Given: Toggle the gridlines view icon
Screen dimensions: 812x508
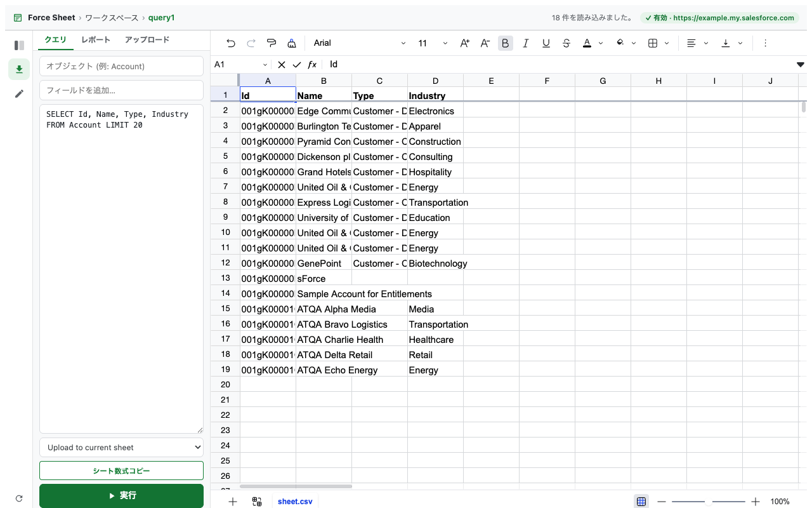Looking at the screenshot, I should (x=641, y=502).
